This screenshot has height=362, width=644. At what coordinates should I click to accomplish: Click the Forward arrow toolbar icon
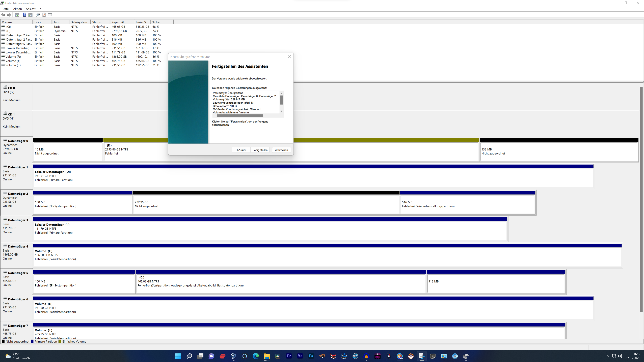click(x=9, y=15)
